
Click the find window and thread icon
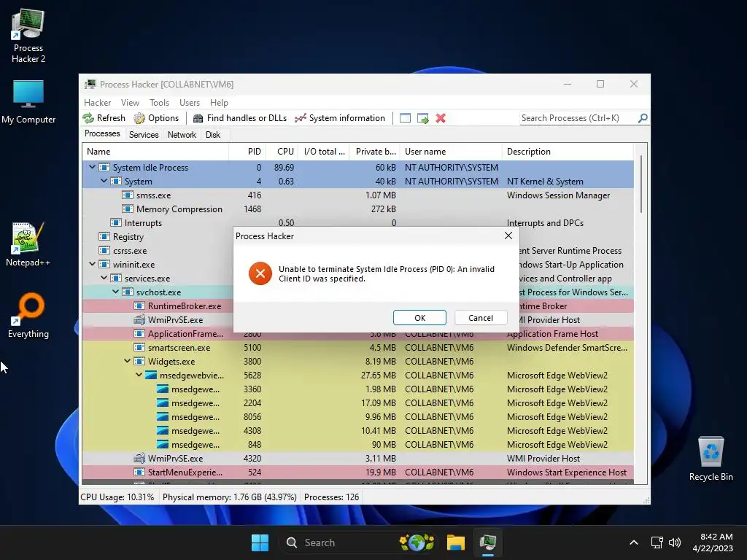422,118
